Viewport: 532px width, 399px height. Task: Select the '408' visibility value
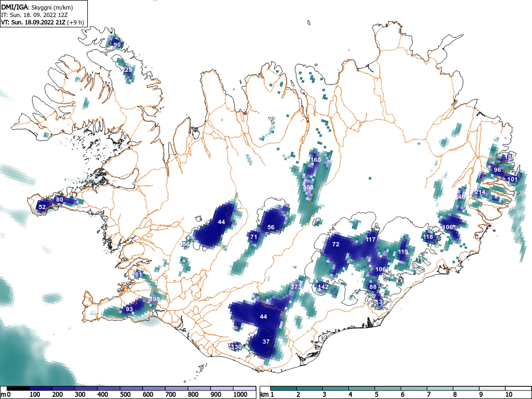tap(308, 187)
